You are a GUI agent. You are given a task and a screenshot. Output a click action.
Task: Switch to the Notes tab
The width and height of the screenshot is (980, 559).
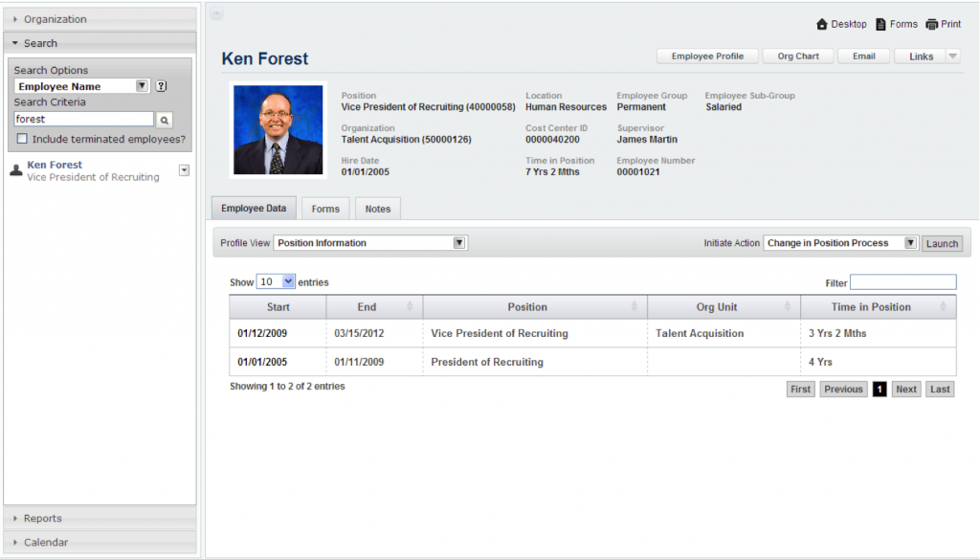pos(377,208)
